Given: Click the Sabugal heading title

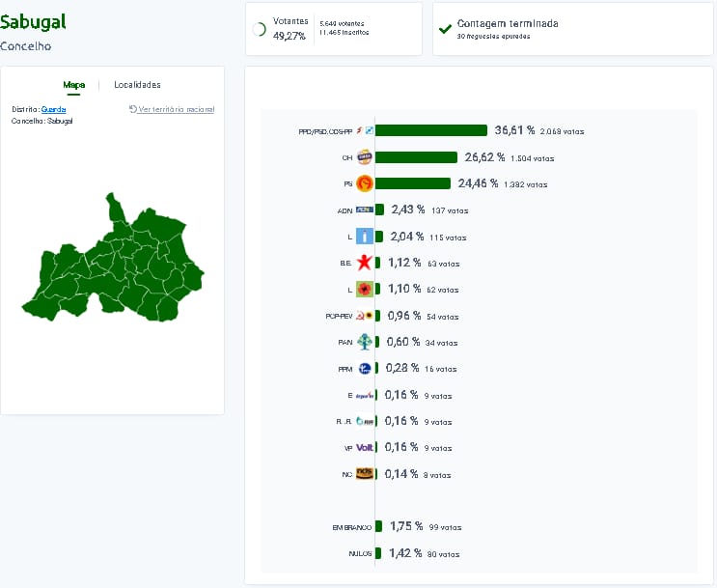Looking at the screenshot, I should click(33, 22).
